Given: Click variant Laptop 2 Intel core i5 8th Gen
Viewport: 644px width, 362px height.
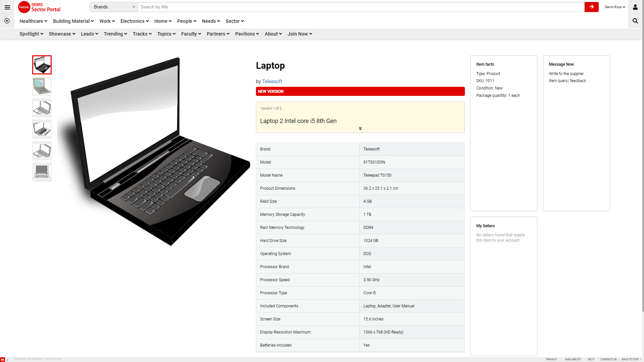Looking at the screenshot, I should (x=298, y=121).
